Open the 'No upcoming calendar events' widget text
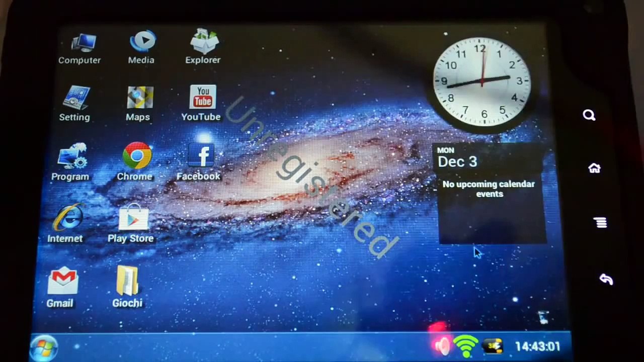 click(489, 189)
